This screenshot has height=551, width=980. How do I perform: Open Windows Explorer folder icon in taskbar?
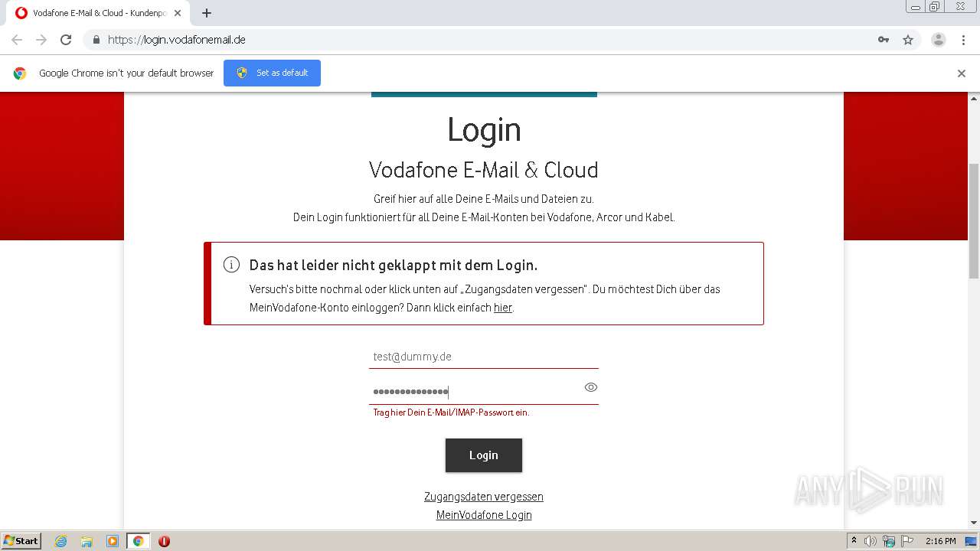coord(87,541)
